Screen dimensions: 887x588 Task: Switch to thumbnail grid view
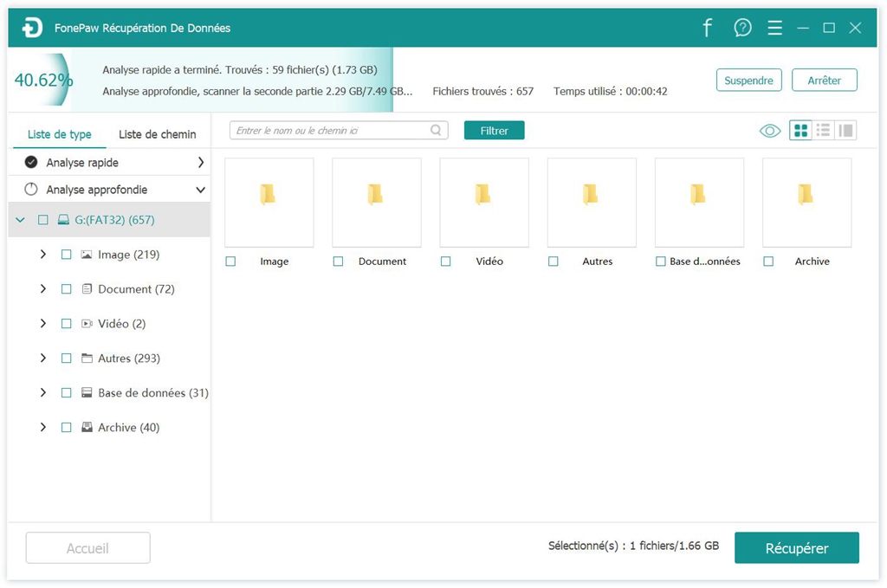pos(800,131)
